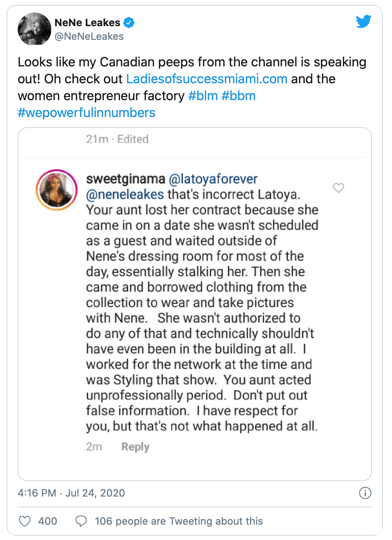Like the tweet with heart icon
Screen dimensions: 392x540
tap(25, 521)
